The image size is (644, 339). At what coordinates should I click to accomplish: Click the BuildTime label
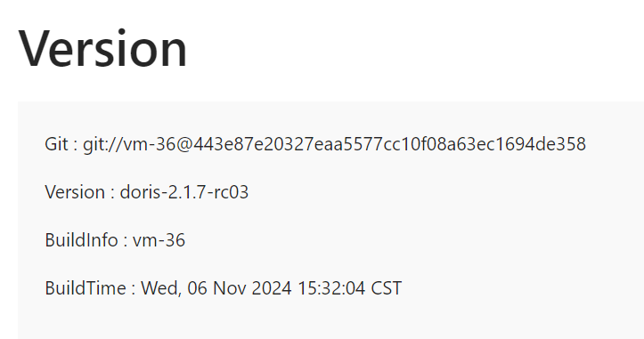tap(86, 288)
